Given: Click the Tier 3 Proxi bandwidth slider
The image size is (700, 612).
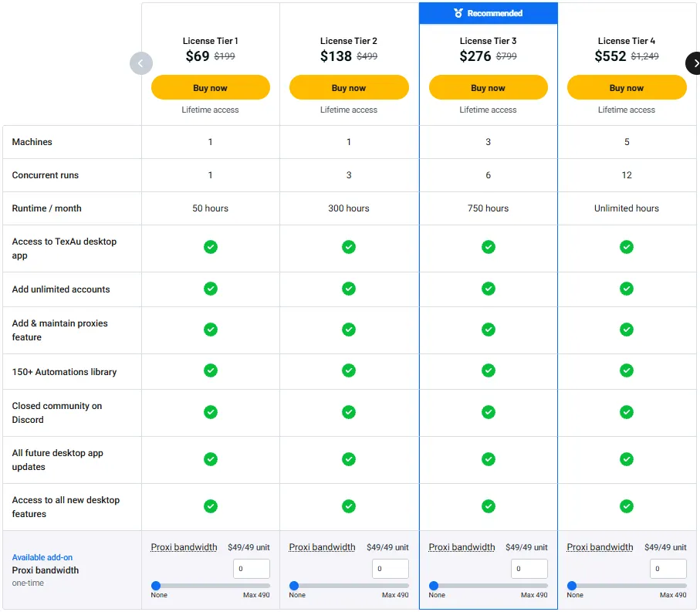Looking at the screenshot, I should [488, 586].
